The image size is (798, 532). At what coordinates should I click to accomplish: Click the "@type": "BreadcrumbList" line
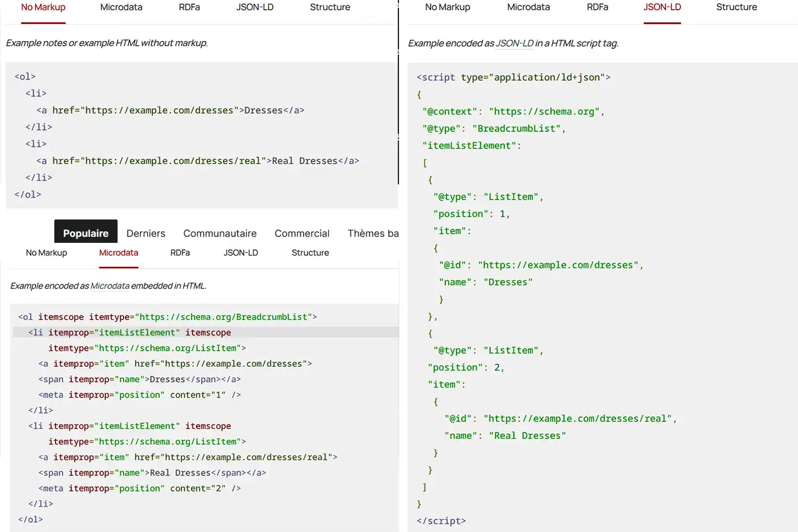pos(494,128)
